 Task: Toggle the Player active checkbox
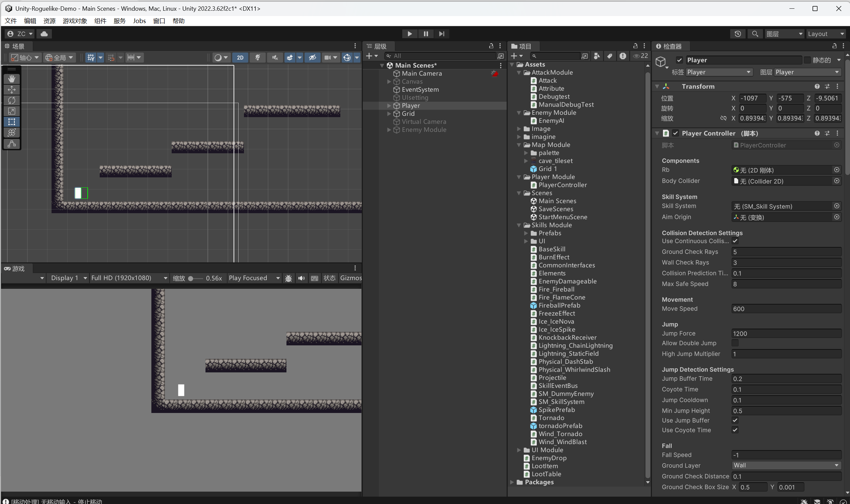point(679,60)
